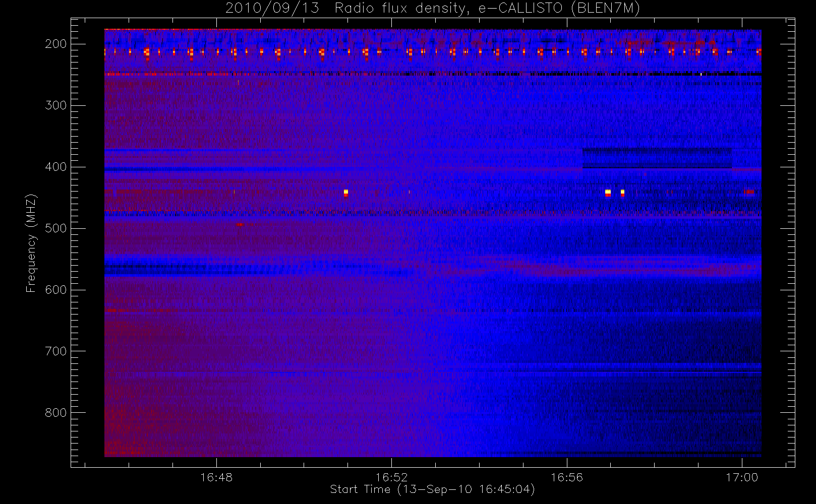This screenshot has height=504, width=816.
Task: Click the 'Start Time (13-Sep-10 16:45:04)' axis label
Action: (x=432, y=489)
